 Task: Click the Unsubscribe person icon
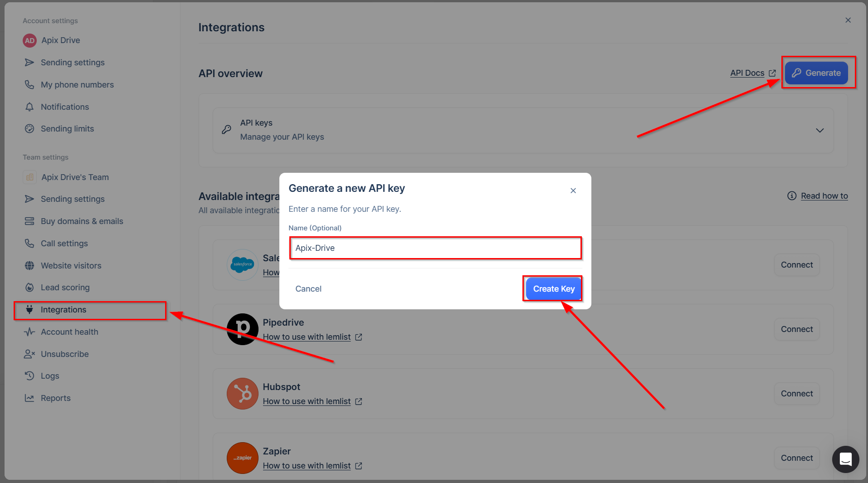tap(29, 354)
